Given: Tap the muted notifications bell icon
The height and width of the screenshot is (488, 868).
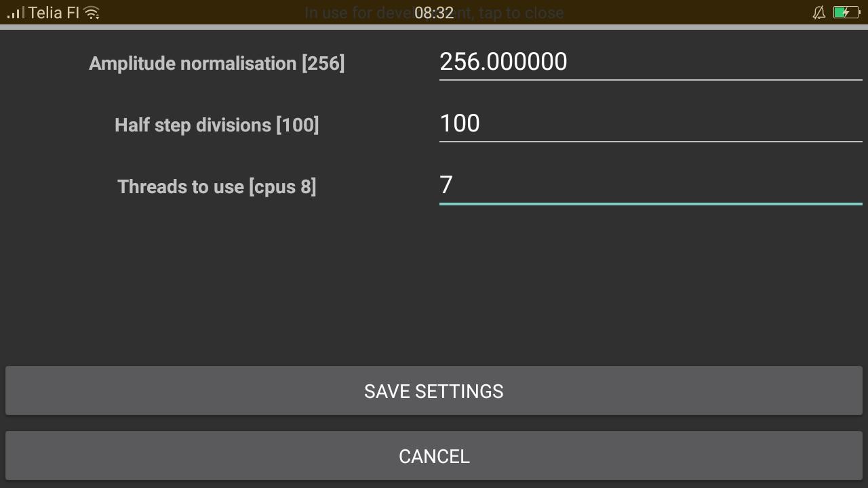Looking at the screenshot, I should click(819, 13).
